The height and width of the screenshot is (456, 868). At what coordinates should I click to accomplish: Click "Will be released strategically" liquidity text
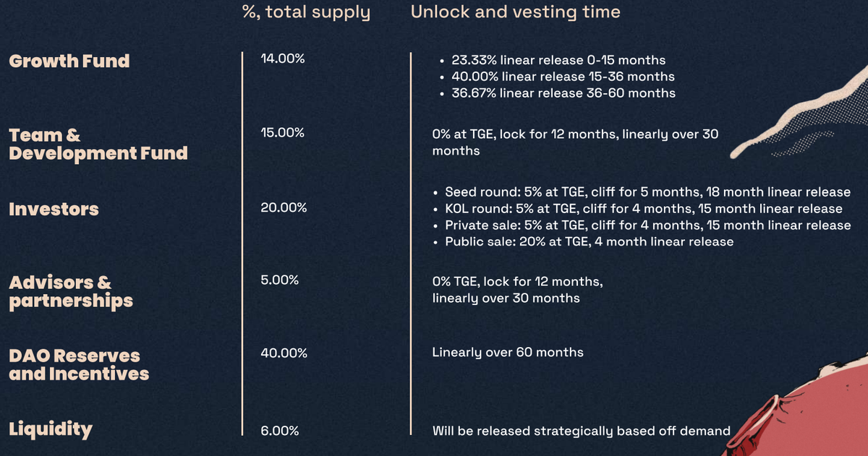tap(581, 431)
